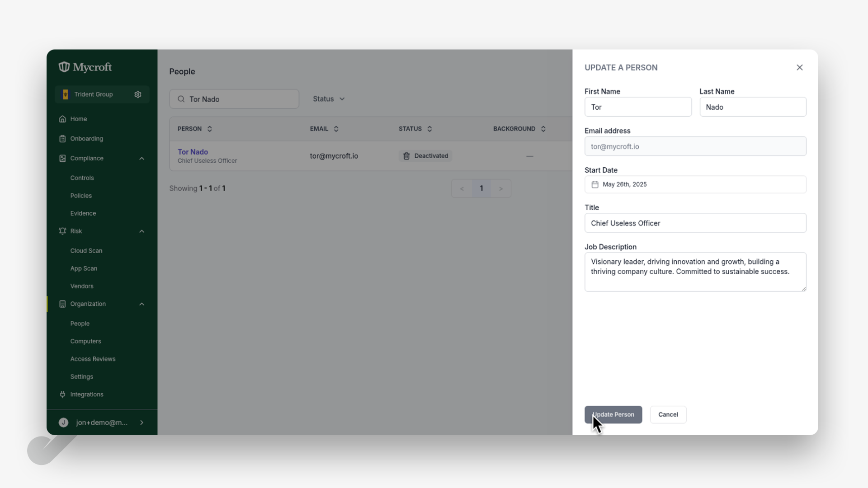Click the calendar icon in Start Date

595,184
